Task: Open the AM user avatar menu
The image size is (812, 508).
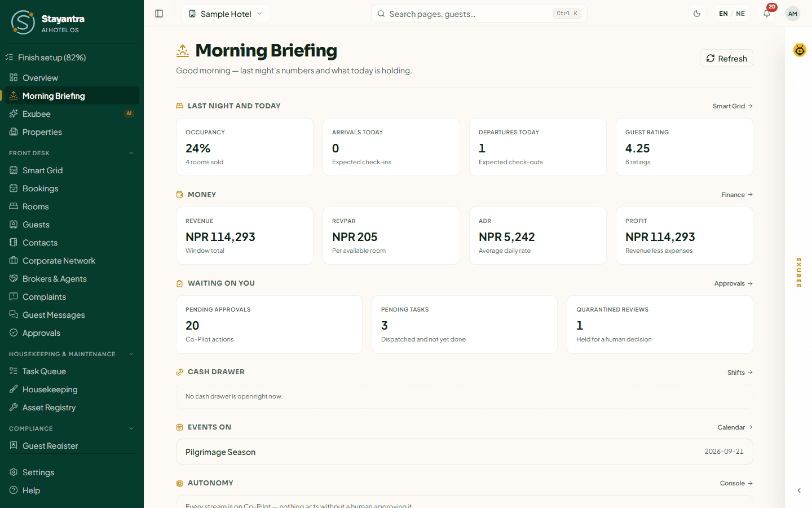Action: tap(793, 14)
